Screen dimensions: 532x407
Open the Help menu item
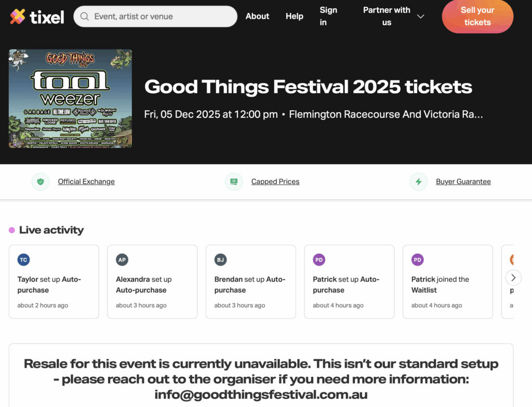(295, 16)
